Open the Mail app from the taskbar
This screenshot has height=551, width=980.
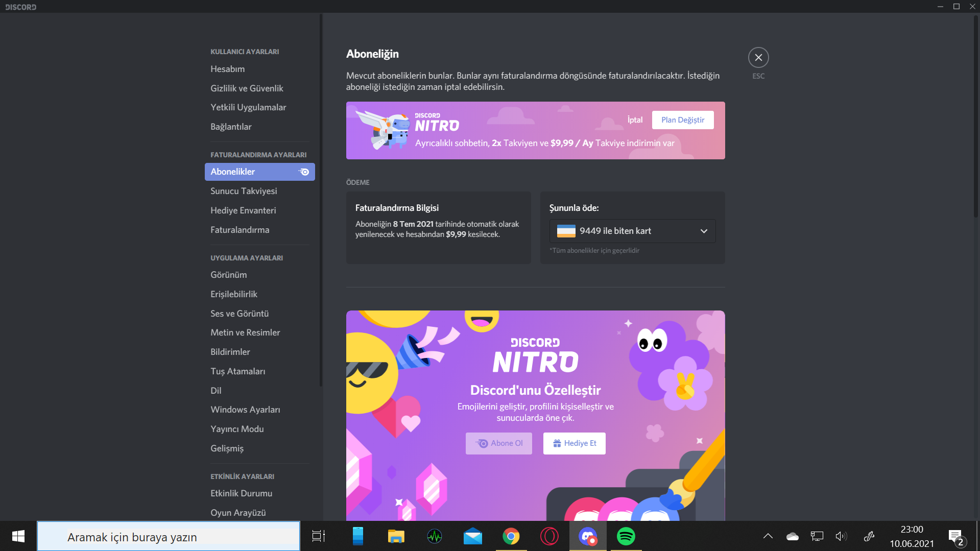pos(473,536)
